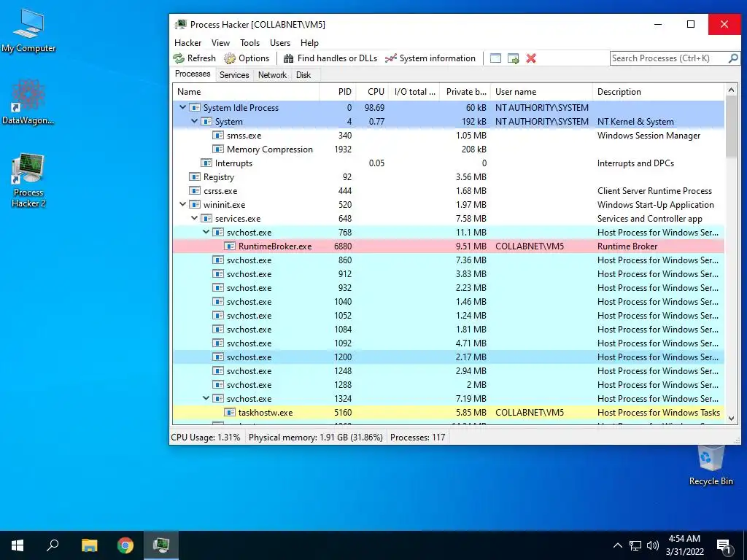Click the 98.69 CPU value cell
This screenshot has width=747, height=560.
coord(374,108)
